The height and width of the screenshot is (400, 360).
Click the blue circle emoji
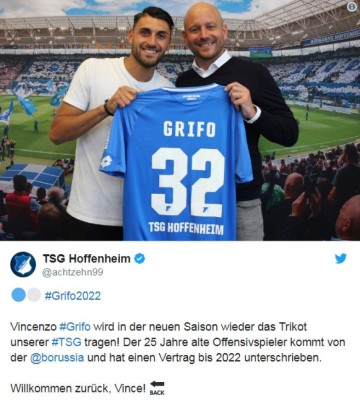point(18,295)
